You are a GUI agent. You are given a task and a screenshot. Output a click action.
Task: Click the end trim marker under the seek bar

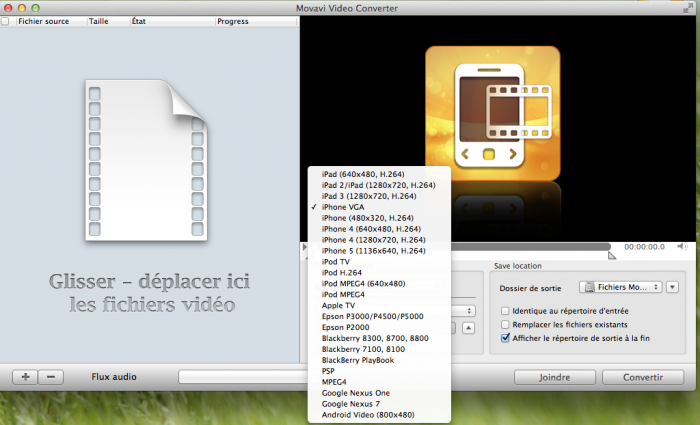pyautogui.click(x=611, y=255)
